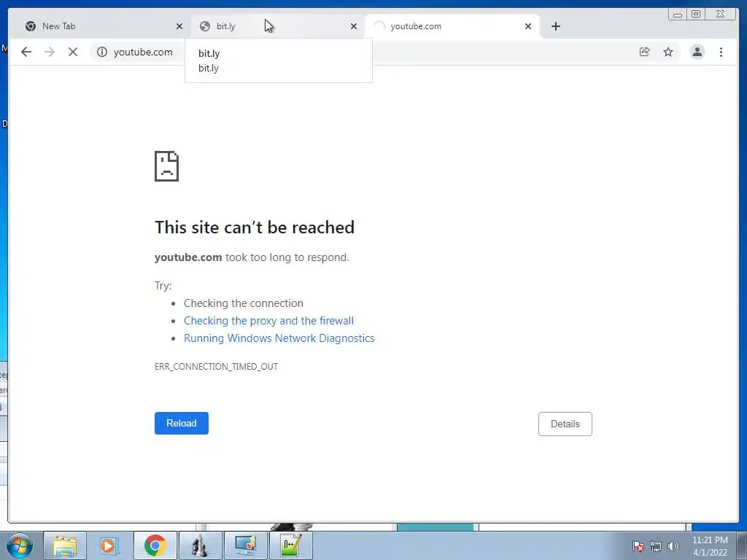Open network status tray icon
This screenshot has width=747, height=560.
pos(656,546)
